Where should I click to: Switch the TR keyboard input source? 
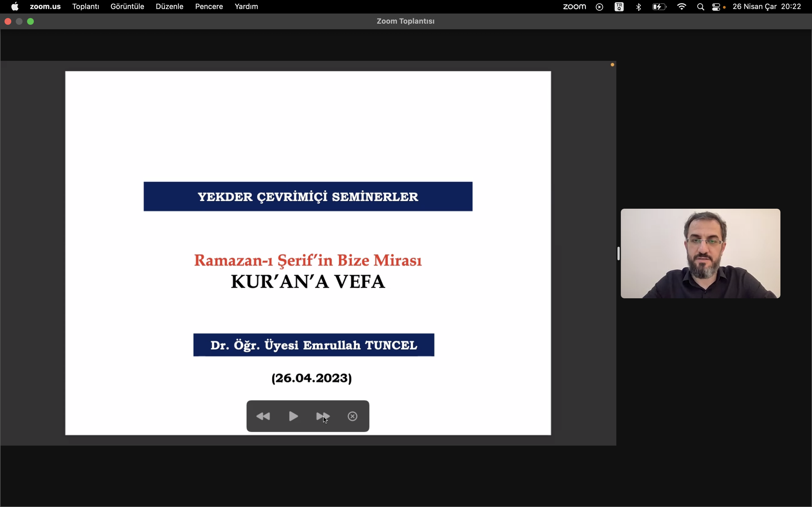[619, 7]
